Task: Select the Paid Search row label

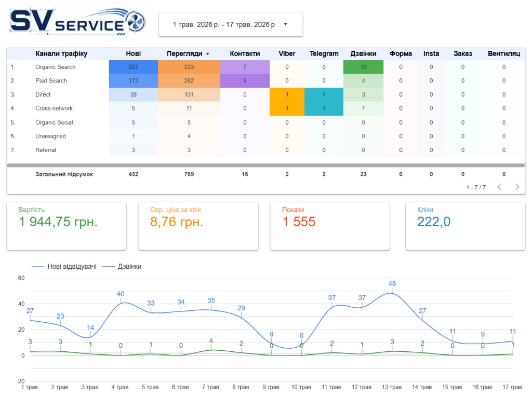Action: pos(51,80)
